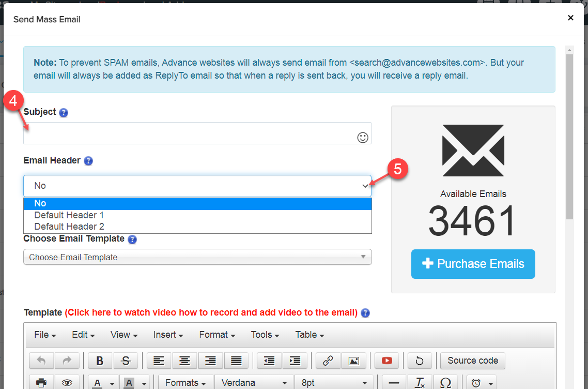Open the emoji picker in Subject field

[x=363, y=137]
